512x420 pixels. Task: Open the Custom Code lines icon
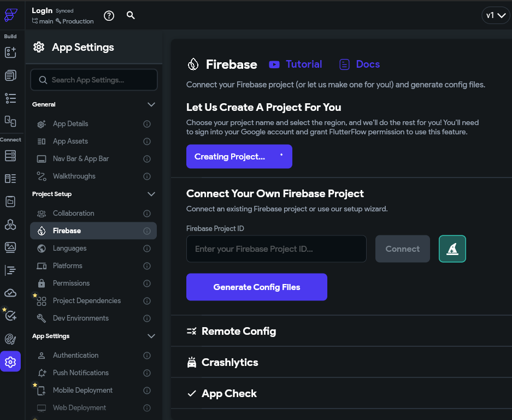click(10, 270)
